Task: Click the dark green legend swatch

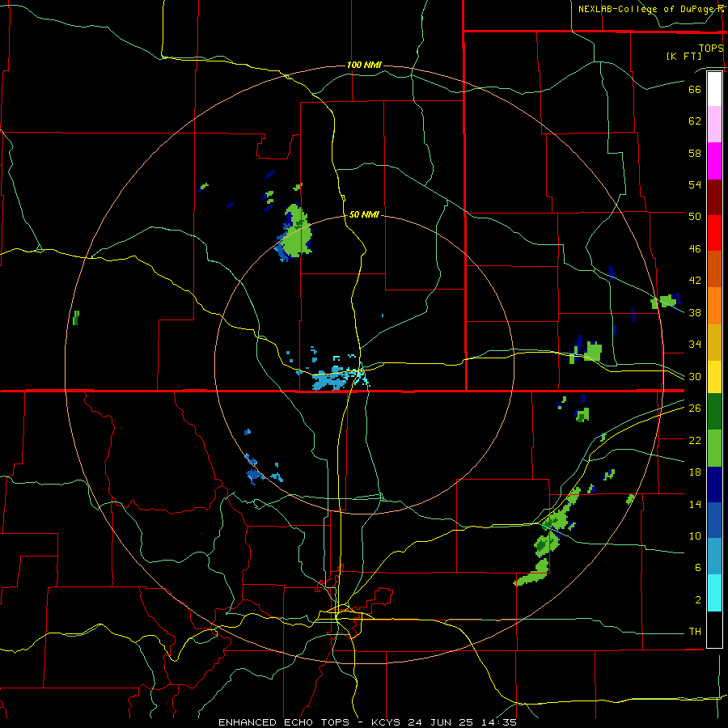Action: tap(714, 412)
